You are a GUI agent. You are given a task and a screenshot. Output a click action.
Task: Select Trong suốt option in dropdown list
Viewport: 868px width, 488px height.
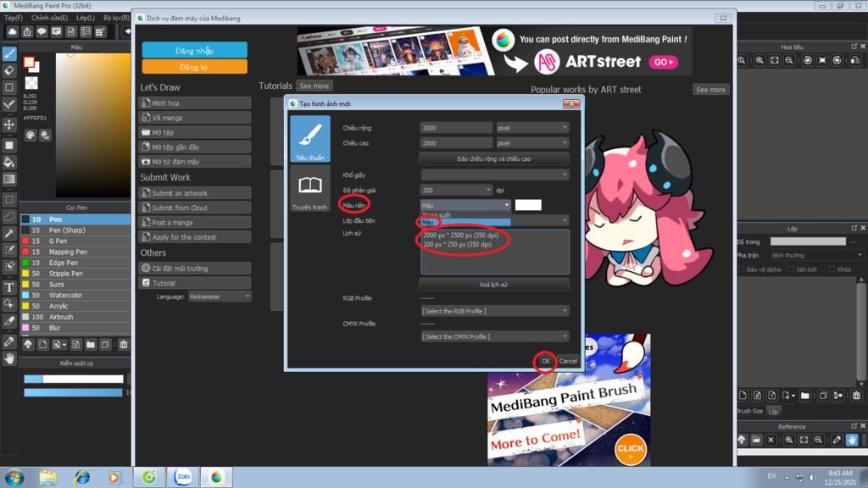tap(465, 215)
